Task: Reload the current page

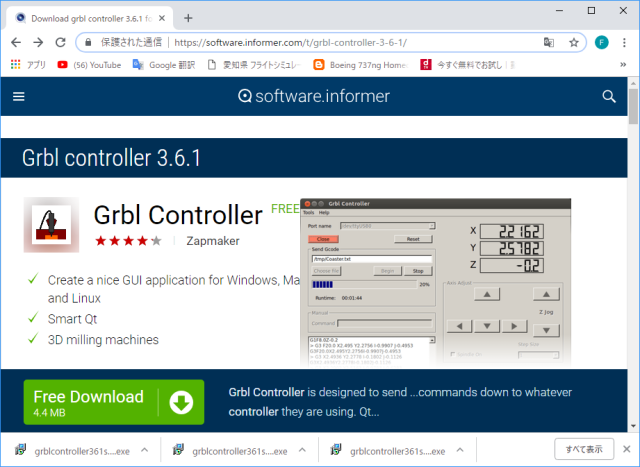Action: click(x=61, y=42)
